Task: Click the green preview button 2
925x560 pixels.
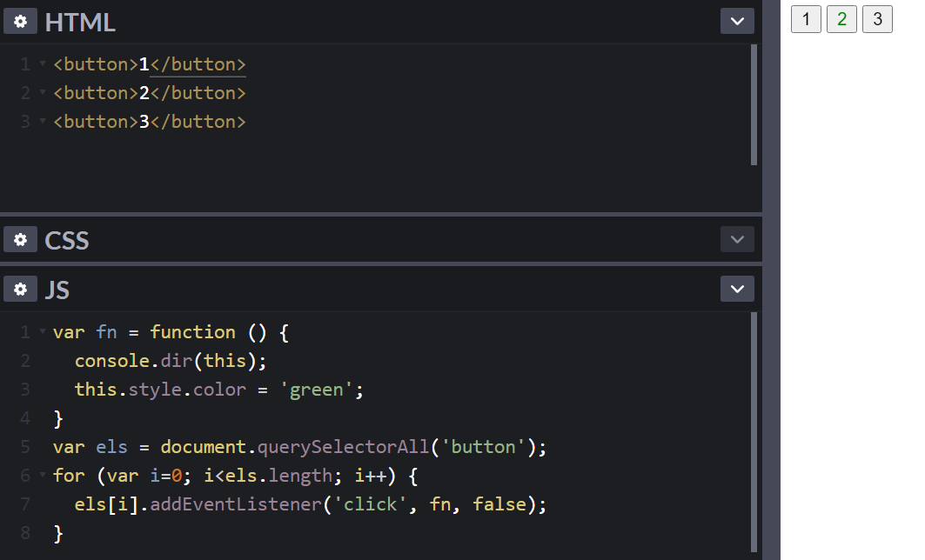Action: point(841,19)
